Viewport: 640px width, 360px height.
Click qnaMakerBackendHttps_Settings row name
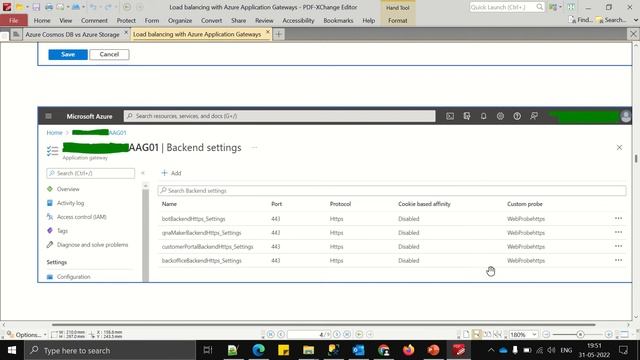point(202,233)
